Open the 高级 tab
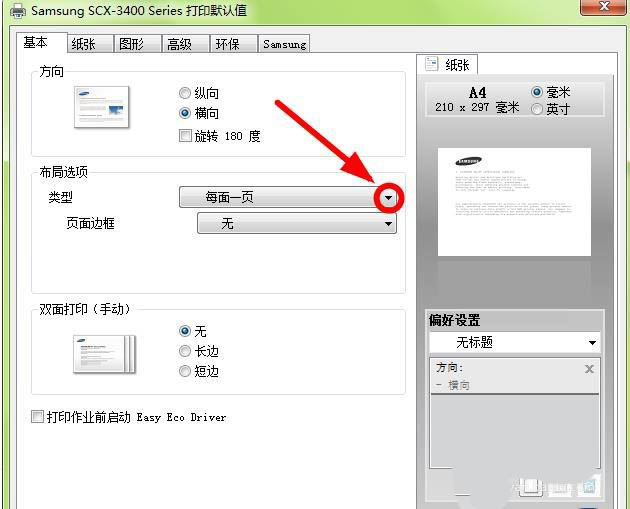630x509 pixels. [185, 43]
